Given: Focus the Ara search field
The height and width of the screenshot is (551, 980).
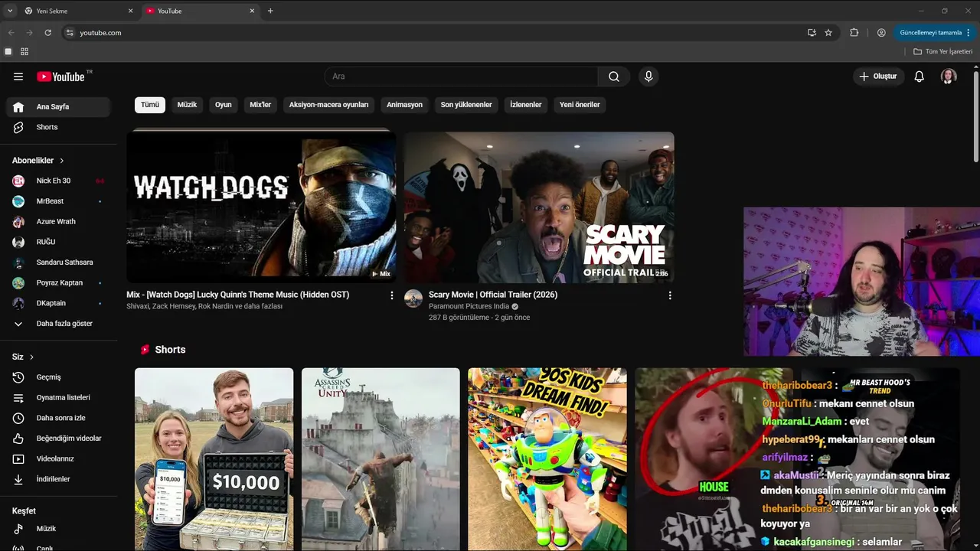Looking at the screenshot, I should [x=462, y=77].
